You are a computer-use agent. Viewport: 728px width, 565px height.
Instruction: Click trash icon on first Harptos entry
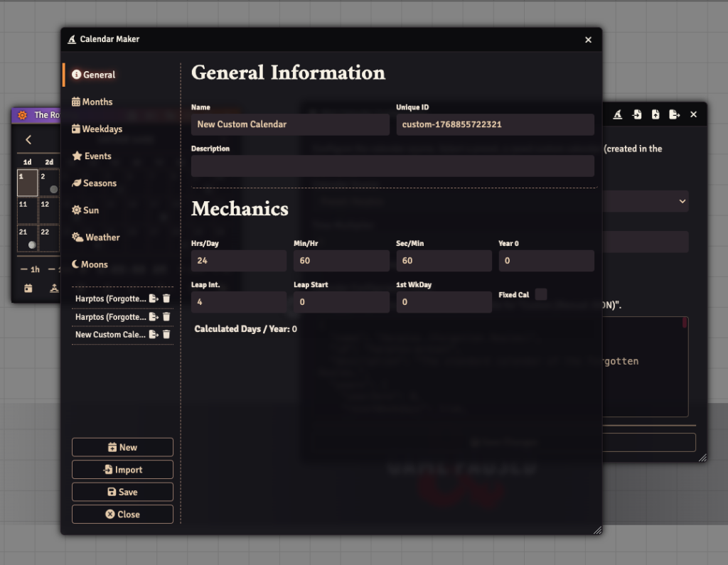(x=166, y=298)
